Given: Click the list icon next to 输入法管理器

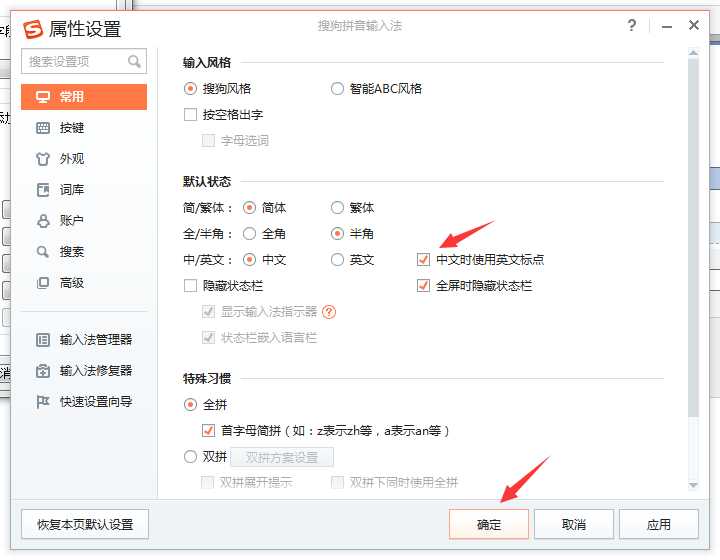Looking at the screenshot, I should pyautogui.click(x=43, y=340).
